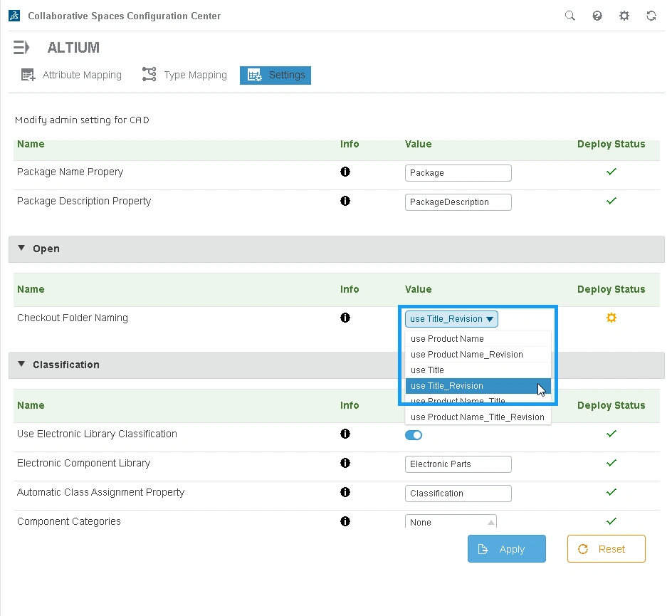The width and height of the screenshot is (672, 616).
Task: Click deploy status checkmark for Electronic Component Library
Action: point(611,463)
